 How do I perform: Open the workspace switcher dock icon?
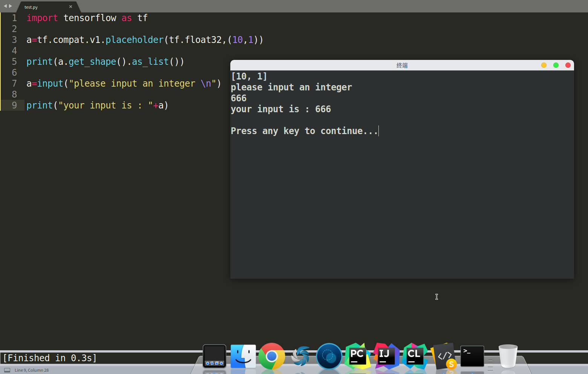point(214,356)
